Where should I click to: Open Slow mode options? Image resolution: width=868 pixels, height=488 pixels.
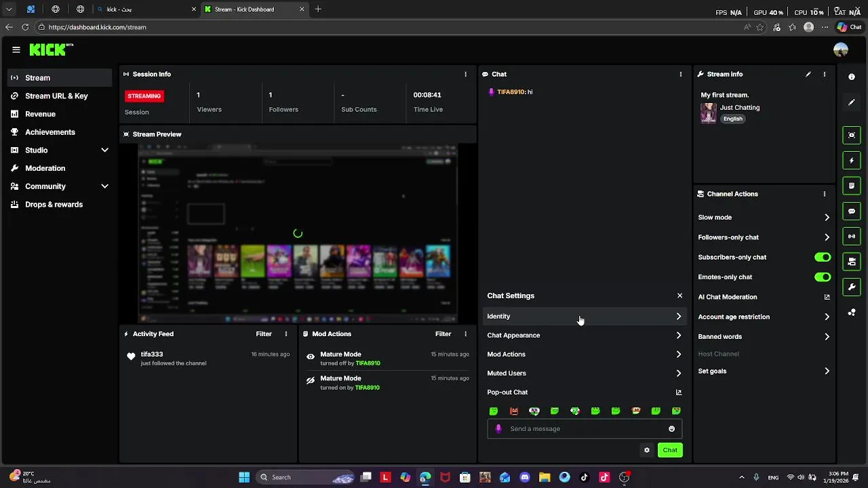pyautogui.click(x=764, y=218)
